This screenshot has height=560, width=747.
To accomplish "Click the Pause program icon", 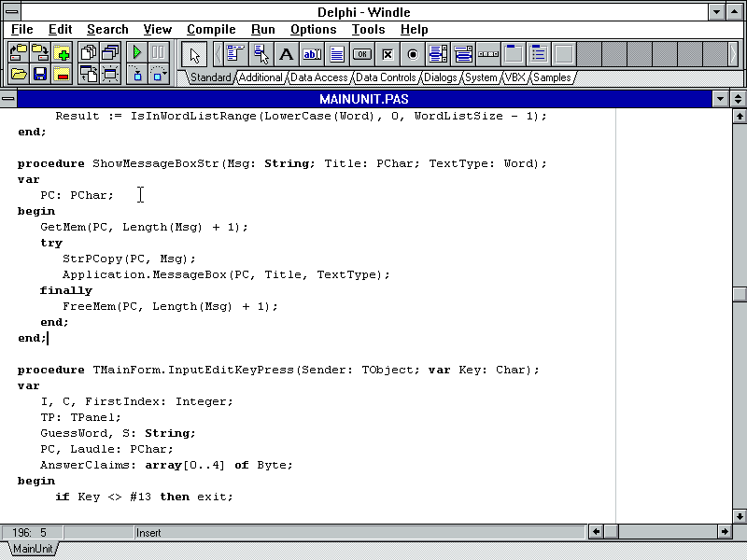I will pyautogui.click(x=159, y=53).
